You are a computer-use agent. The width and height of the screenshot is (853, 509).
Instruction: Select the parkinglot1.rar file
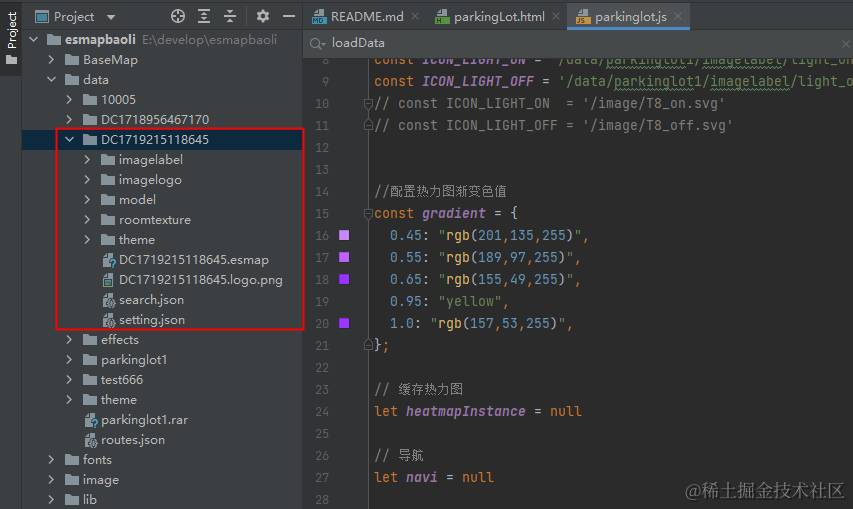pos(144,420)
